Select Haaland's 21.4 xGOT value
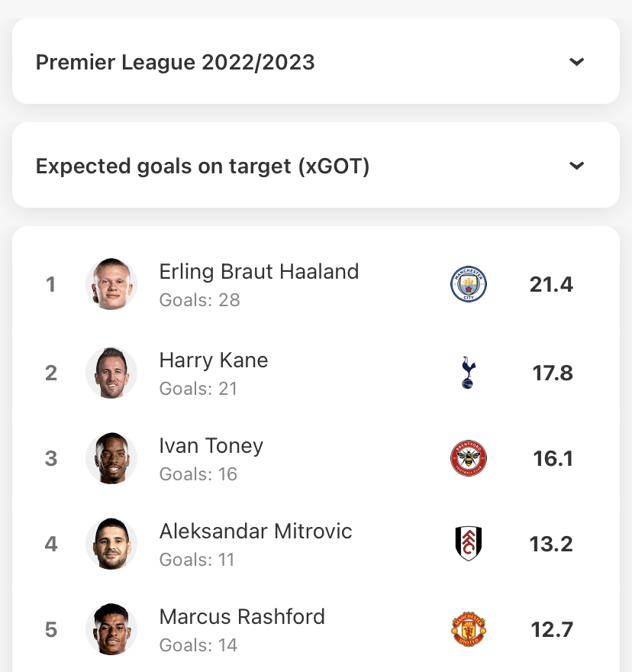Image resolution: width=632 pixels, height=672 pixels. click(551, 285)
